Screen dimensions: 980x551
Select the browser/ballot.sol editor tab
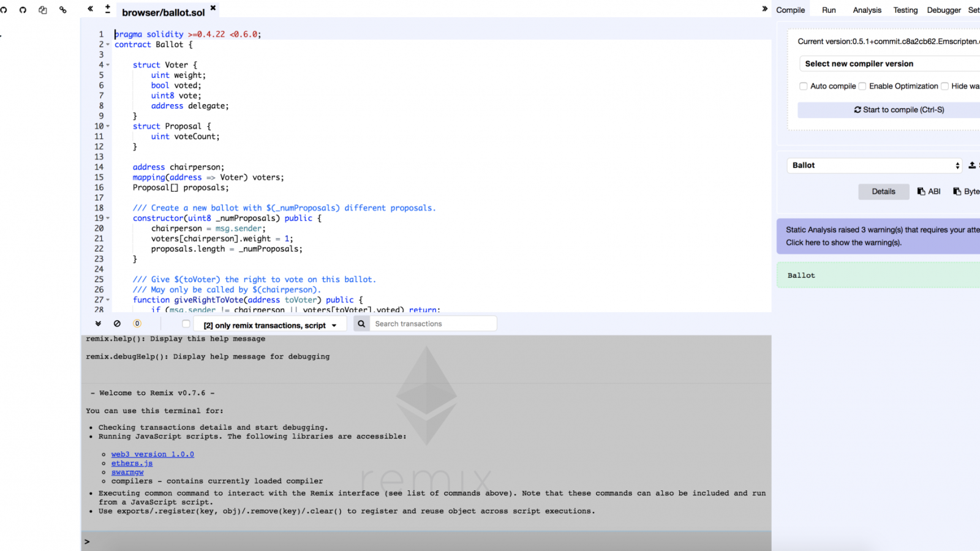tap(163, 12)
